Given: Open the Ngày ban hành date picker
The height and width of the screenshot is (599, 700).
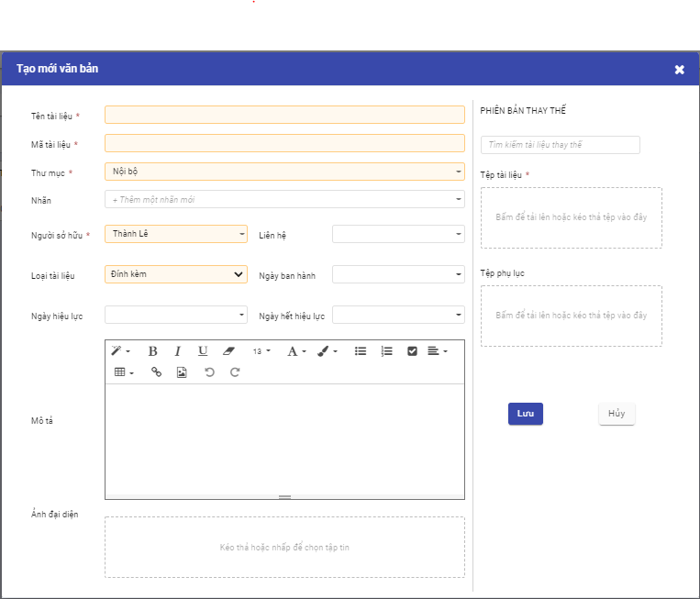Looking at the screenshot, I should pos(398,274).
